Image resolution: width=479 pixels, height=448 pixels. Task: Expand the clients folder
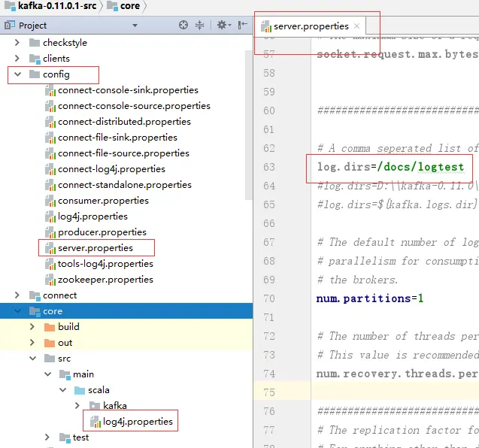17,59
